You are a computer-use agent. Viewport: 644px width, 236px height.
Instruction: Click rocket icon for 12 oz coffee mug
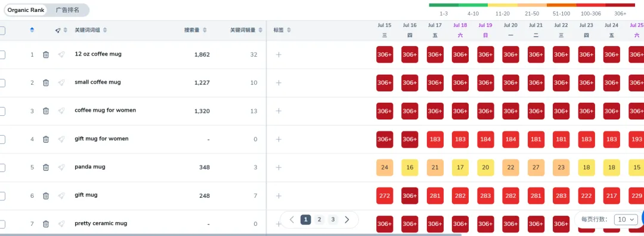[61, 54]
